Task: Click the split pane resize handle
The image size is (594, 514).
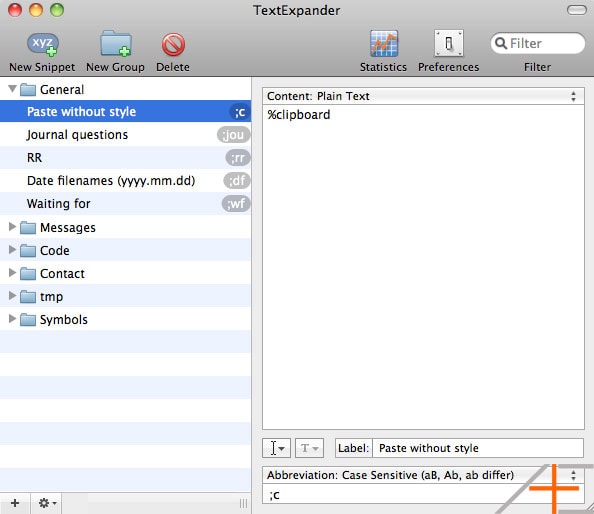Action: [x=244, y=503]
